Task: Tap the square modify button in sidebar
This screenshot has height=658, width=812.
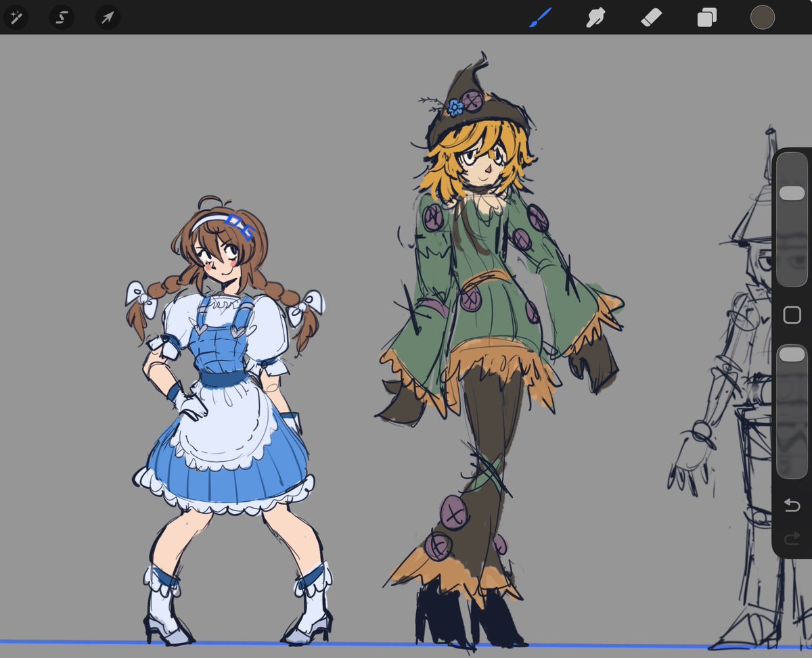Action: [x=792, y=315]
